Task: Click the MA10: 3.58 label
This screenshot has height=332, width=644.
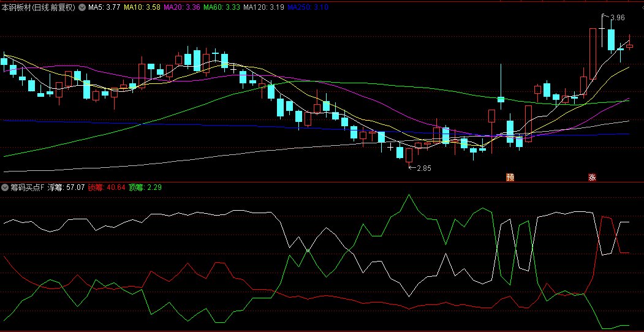Action: 142,7
